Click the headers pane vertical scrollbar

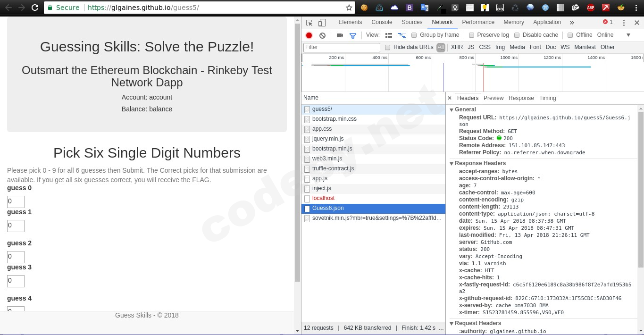click(x=641, y=189)
